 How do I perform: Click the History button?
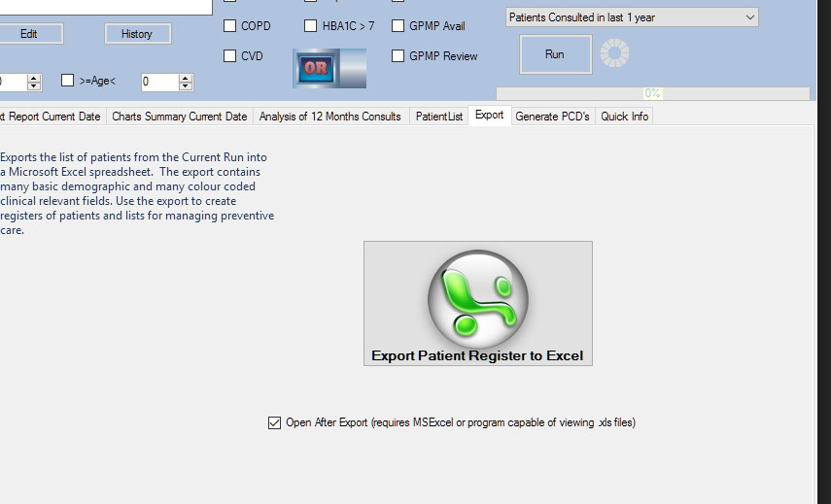(137, 34)
